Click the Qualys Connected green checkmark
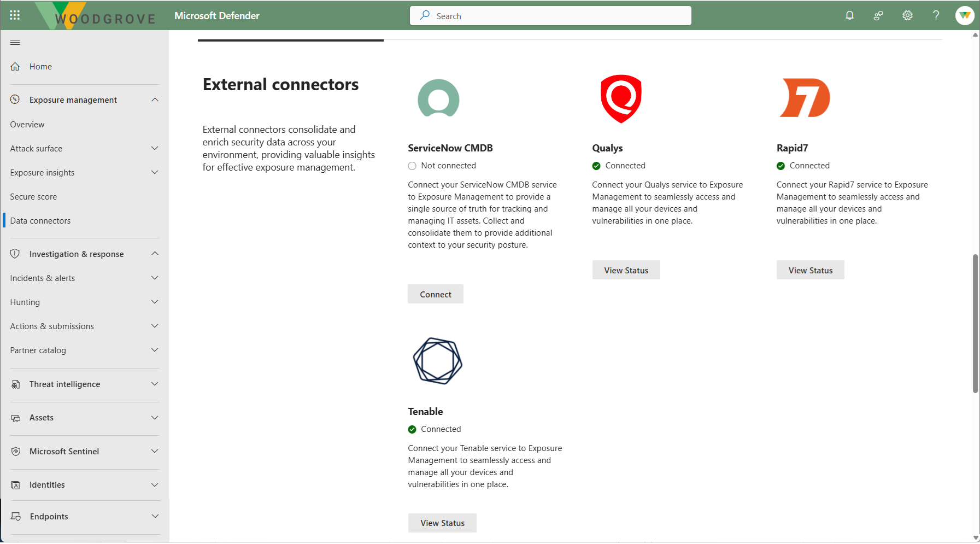The width and height of the screenshot is (980, 544). (x=596, y=166)
